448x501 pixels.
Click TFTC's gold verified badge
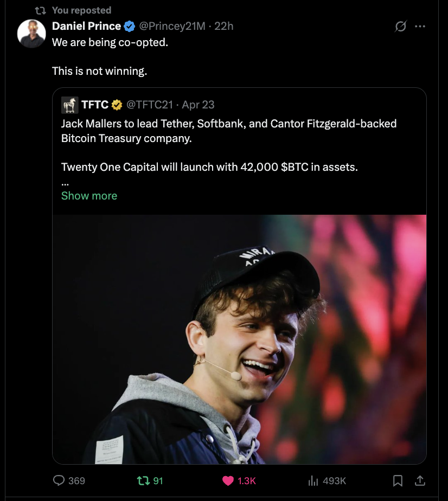(x=117, y=104)
